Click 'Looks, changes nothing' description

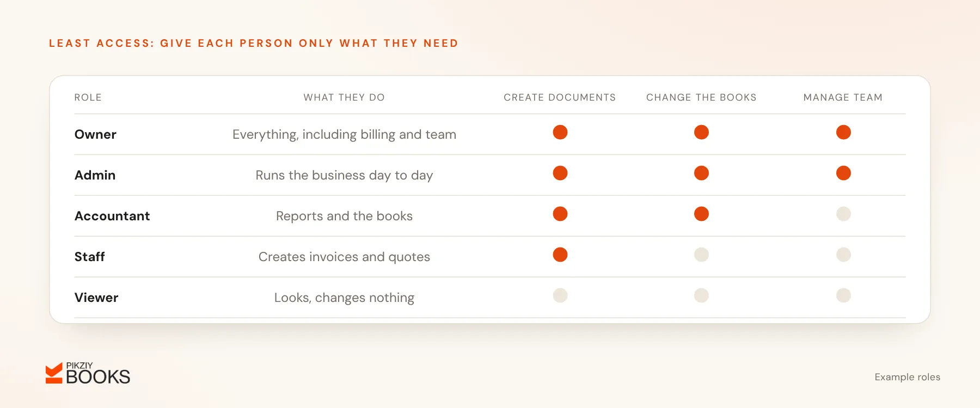(x=344, y=298)
